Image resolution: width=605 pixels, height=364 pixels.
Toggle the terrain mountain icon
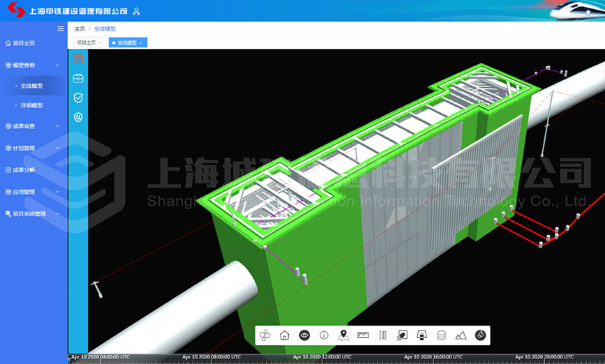click(x=461, y=336)
